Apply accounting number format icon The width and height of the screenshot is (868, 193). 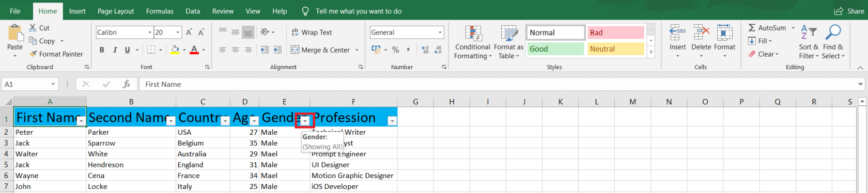[376, 50]
